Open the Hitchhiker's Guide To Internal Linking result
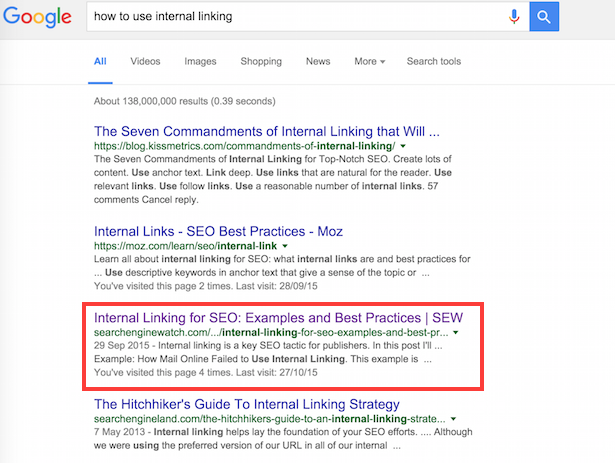Screen dimensions: 615x463 coord(246,404)
